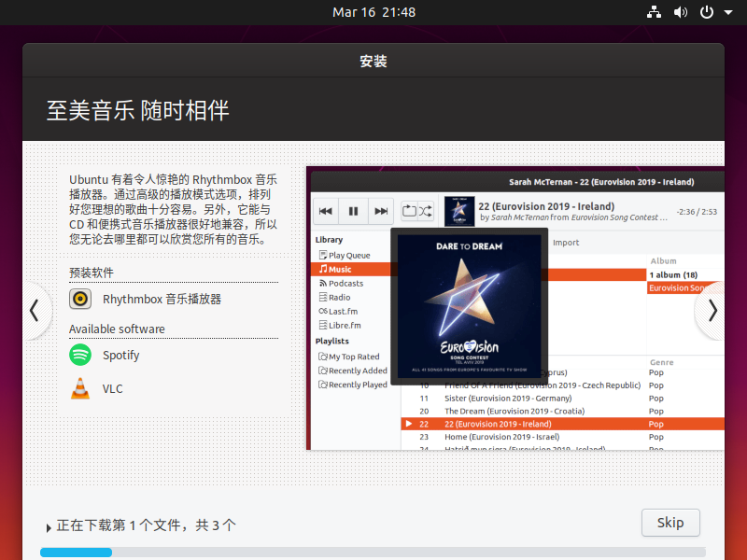Select the Spotify label
The width and height of the screenshot is (747, 560).
(121, 356)
